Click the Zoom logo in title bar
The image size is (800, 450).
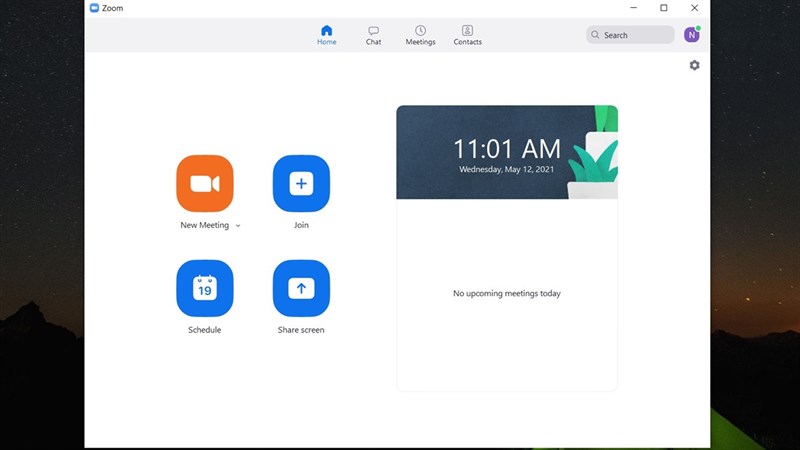(x=94, y=8)
